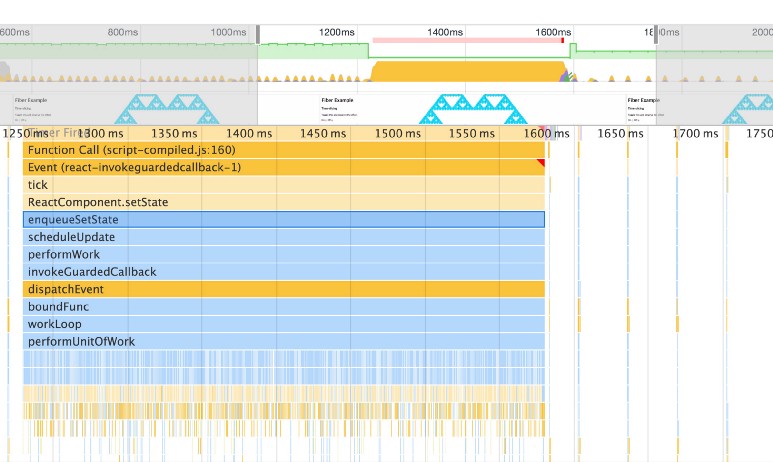Select the invokeGuardedCallback bar
Image resolution: width=773 pixels, height=462 pixels.
tap(284, 272)
